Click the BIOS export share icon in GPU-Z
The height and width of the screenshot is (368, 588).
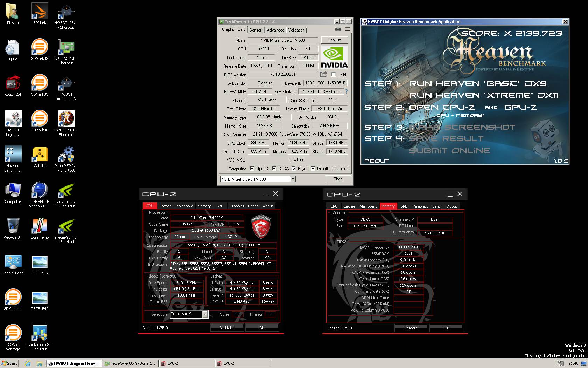[323, 74]
